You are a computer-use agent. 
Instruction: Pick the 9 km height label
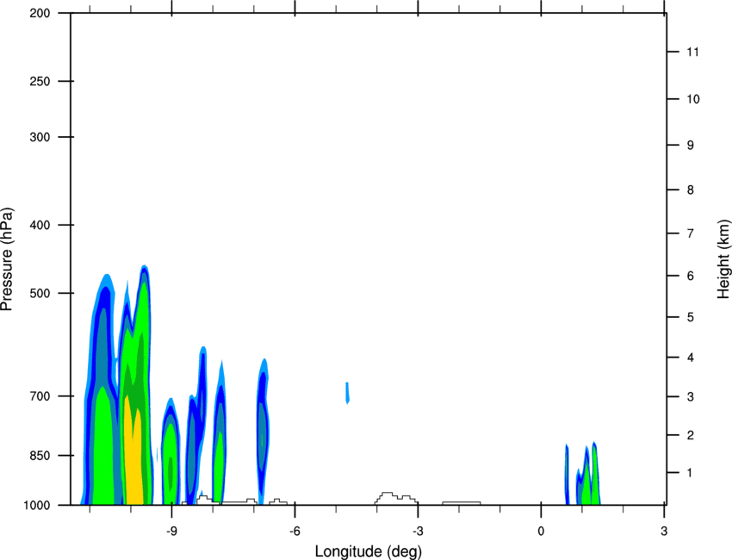691,146
